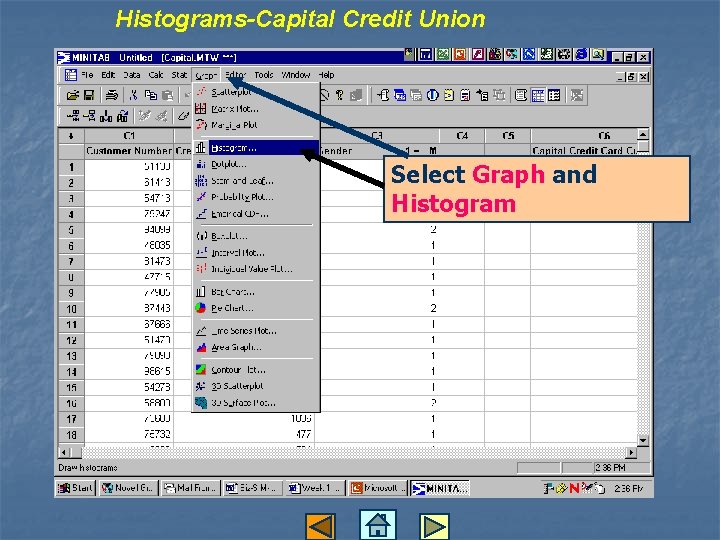Select row header 17
Image resolution: width=720 pixels, height=540 pixels.
(71, 419)
